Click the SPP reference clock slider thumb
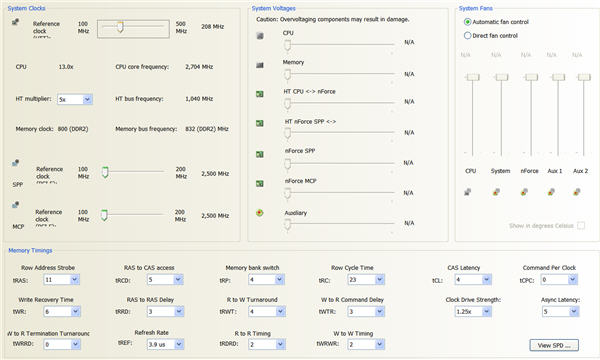 (x=105, y=173)
